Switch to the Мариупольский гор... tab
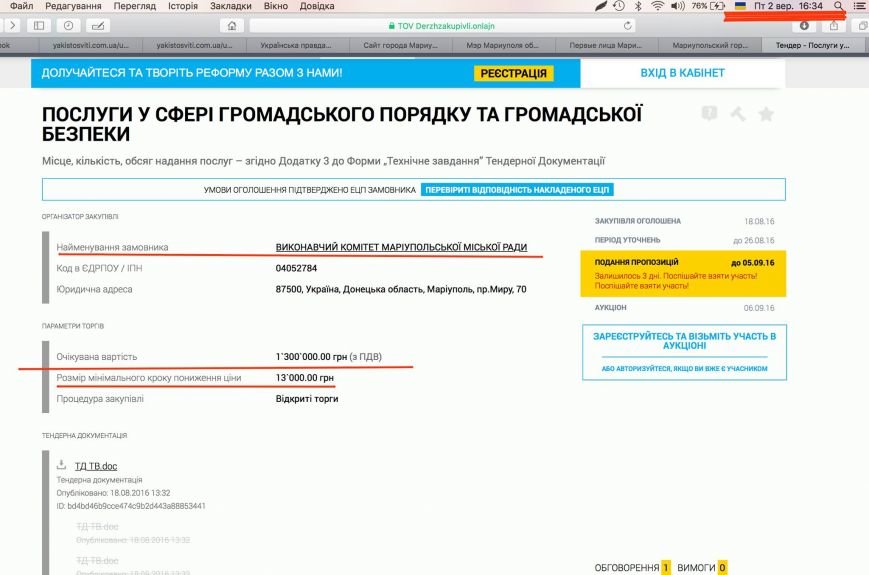 [x=710, y=45]
